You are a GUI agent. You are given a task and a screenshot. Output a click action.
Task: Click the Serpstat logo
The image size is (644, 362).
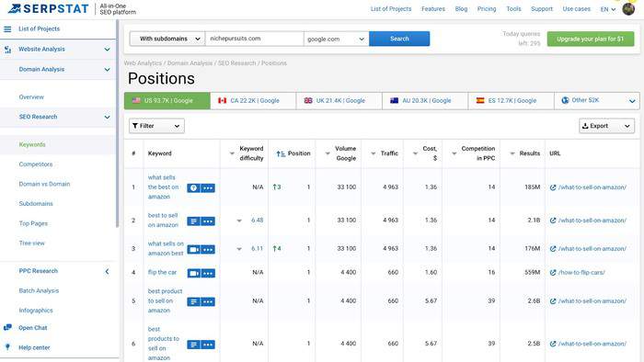pyautogui.click(x=48, y=8)
